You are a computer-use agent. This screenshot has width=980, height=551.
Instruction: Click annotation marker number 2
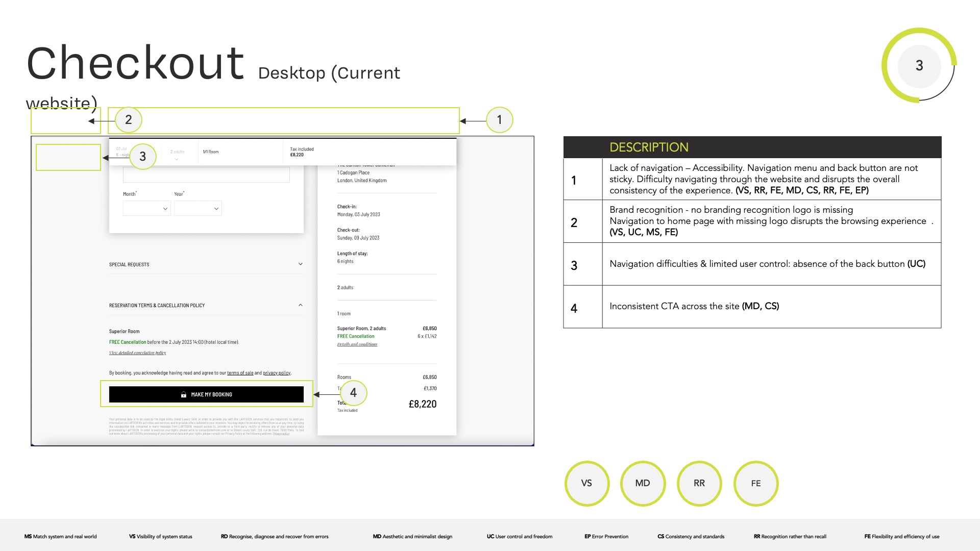pos(128,120)
